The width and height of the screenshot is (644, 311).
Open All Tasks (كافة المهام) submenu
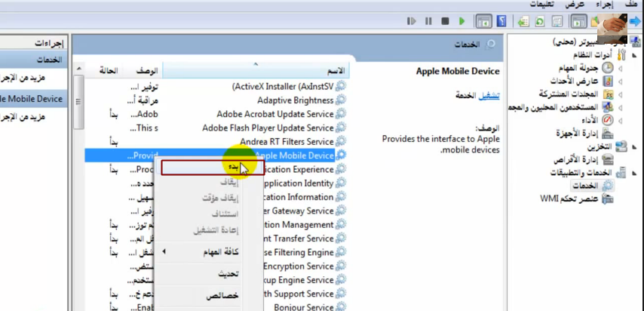click(x=210, y=252)
